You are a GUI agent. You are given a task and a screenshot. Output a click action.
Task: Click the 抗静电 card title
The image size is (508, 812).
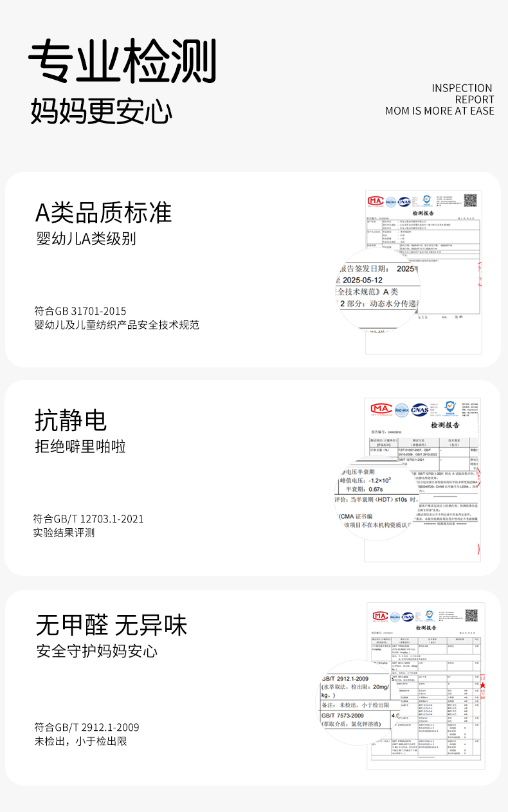tap(71, 420)
